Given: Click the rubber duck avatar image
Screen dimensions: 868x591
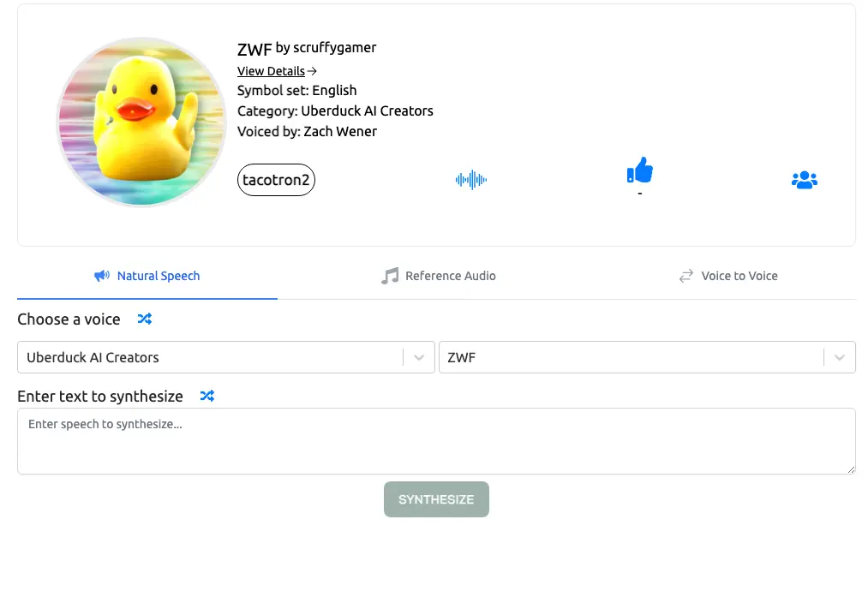Looking at the screenshot, I should (x=141, y=122).
